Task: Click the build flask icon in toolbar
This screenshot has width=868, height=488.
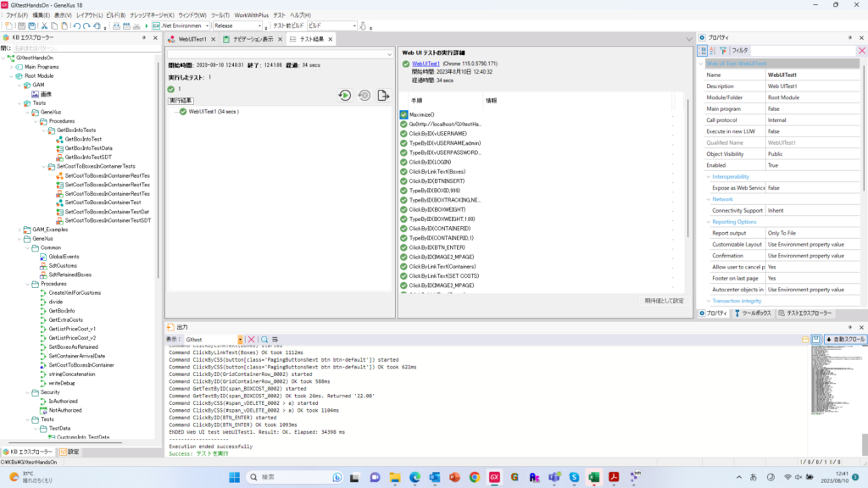Action: (x=363, y=26)
